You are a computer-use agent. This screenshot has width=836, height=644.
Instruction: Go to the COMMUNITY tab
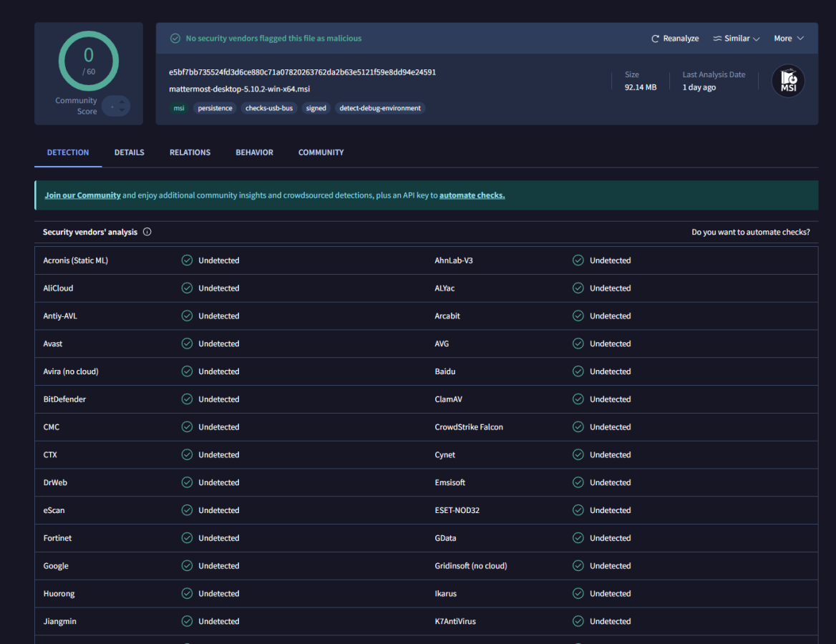(x=321, y=152)
